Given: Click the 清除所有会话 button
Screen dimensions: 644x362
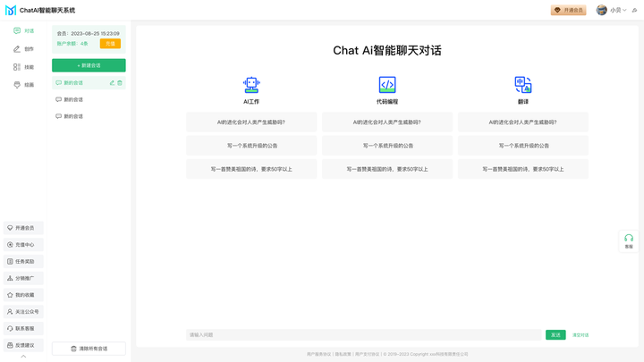Looking at the screenshot, I should tap(89, 349).
